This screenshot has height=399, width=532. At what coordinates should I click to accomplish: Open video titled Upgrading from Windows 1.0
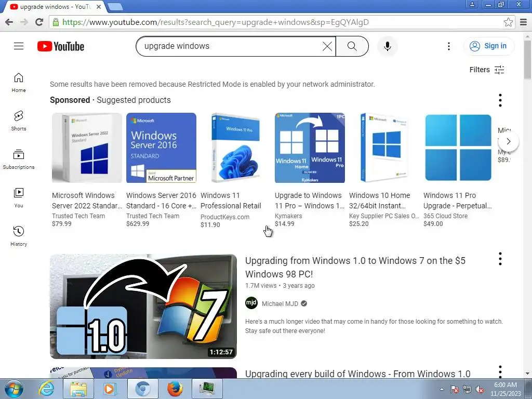tap(355, 268)
